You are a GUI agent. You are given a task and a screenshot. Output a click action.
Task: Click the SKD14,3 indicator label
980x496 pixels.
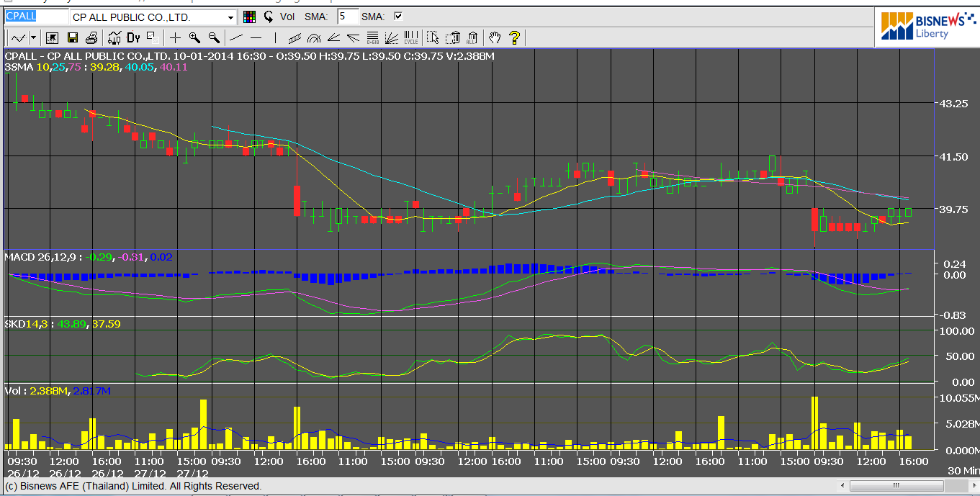click(x=24, y=324)
